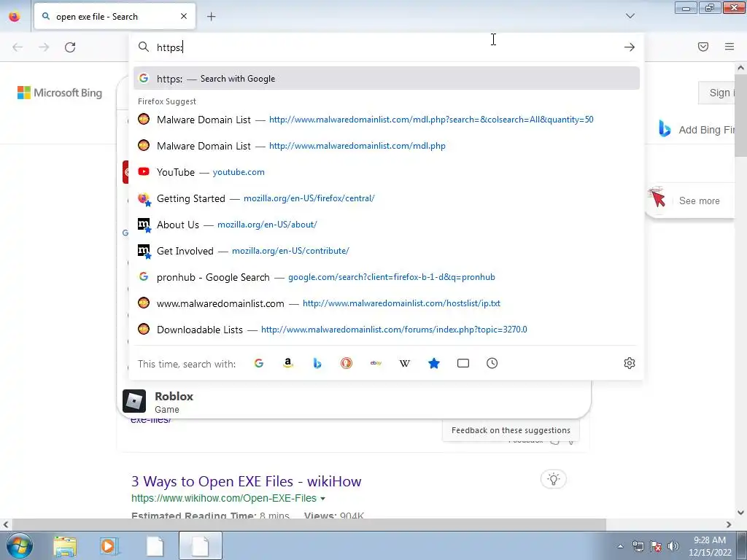Image resolution: width=747 pixels, height=560 pixels.
Task: Search History using clock icon
Action: (492, 363)
